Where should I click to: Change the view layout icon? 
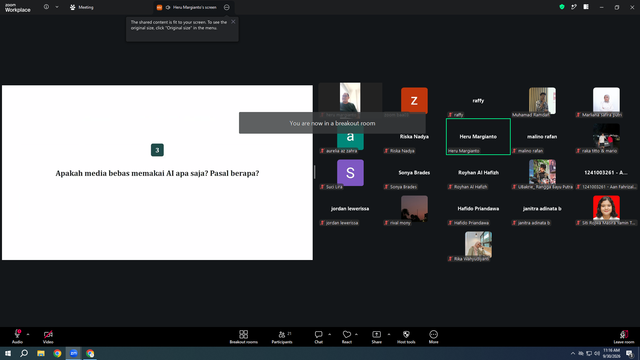[x=586, y=7]
